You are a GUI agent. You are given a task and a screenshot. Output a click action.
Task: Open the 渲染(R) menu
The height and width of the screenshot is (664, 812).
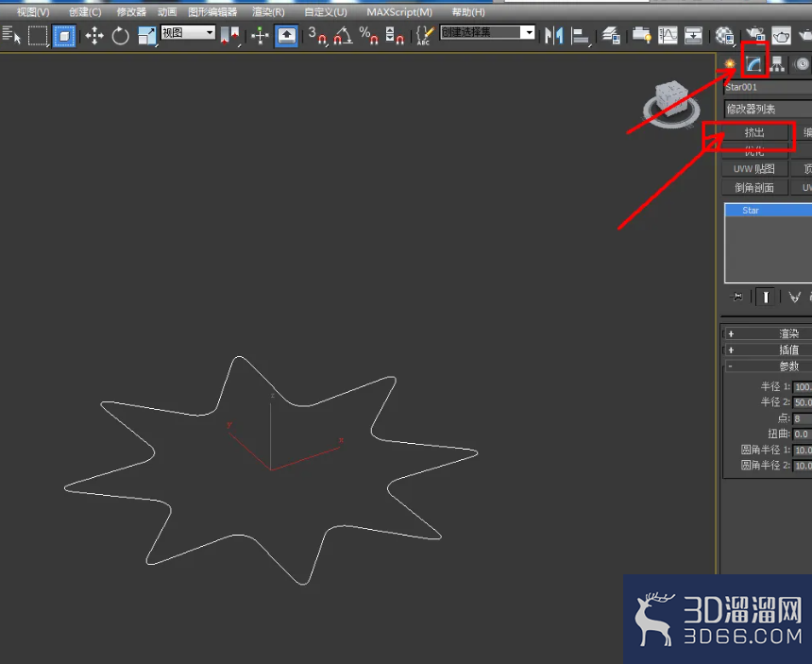coord(268,12)
